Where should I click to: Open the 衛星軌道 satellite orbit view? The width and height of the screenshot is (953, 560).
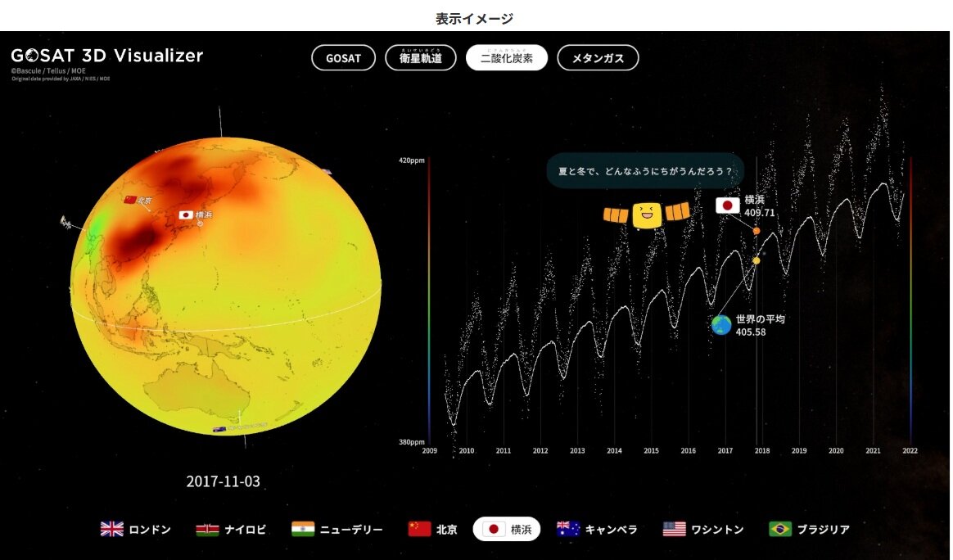pos(421,58)
